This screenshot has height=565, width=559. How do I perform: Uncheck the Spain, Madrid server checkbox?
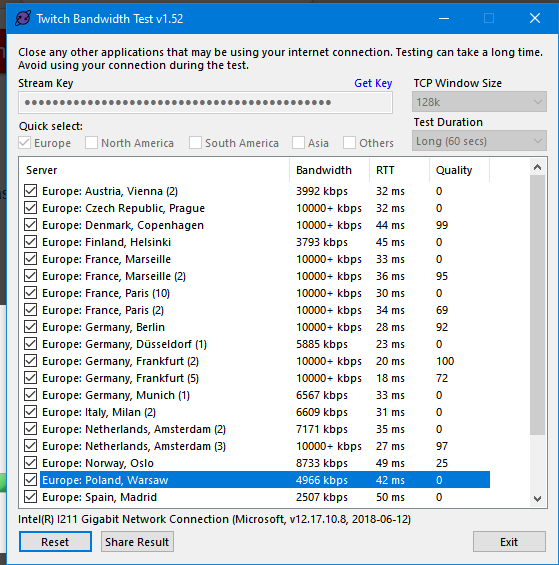coord(31,497)
